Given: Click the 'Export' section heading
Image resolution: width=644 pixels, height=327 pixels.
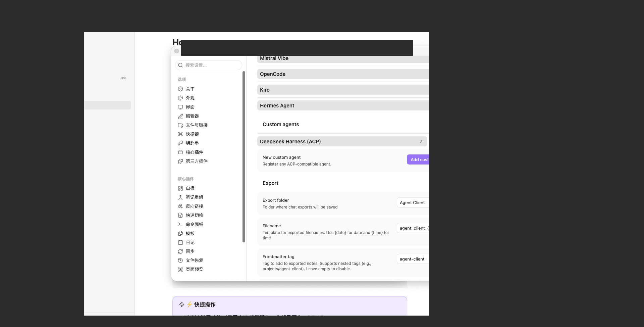Looking at the screenshot, I should [270, 183].
